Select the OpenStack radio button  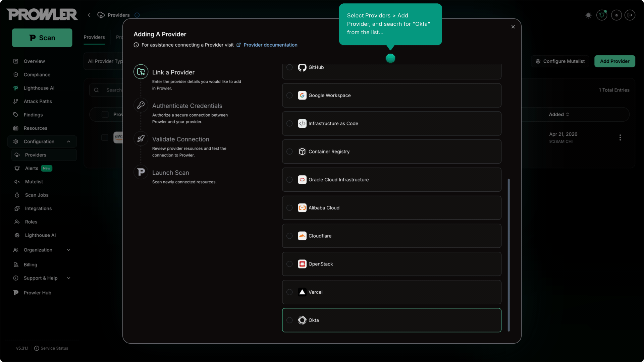tap(289, 264)
